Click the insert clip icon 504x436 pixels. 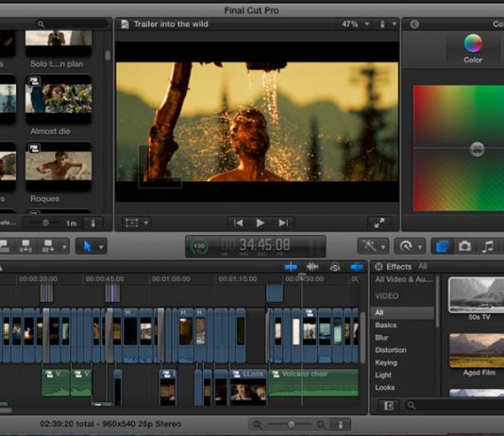25,246
